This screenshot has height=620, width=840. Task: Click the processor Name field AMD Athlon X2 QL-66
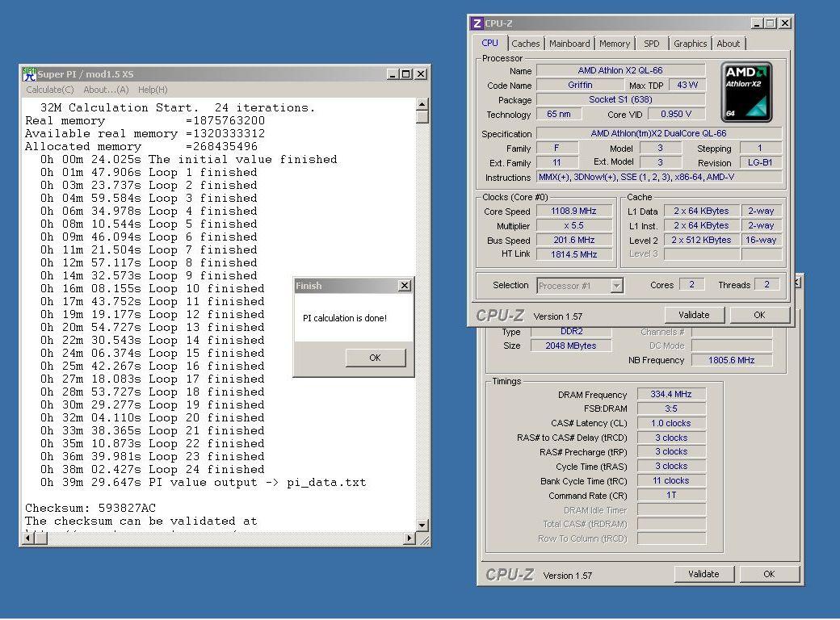[x=620, y=70]
